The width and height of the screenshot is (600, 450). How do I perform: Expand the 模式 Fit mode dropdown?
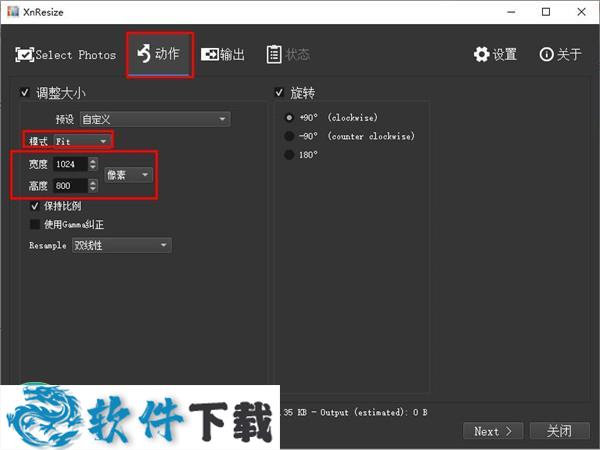point(82,141)
